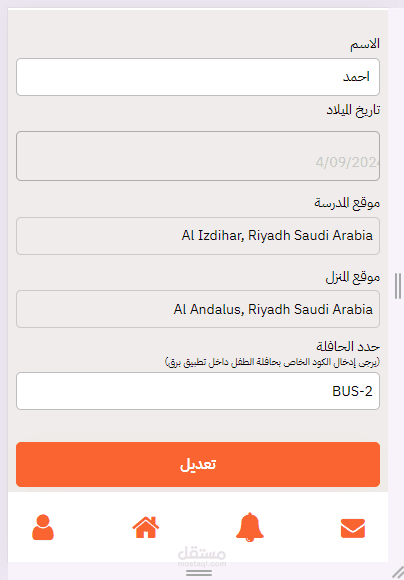
Task: Open the messages envelope icon
Action: point(353,528)
